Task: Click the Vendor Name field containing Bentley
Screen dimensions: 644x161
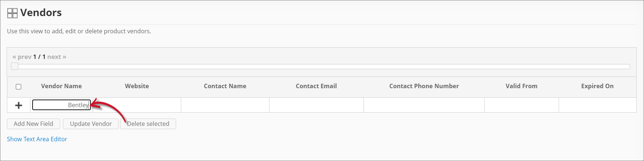Action: click(61, 105)
